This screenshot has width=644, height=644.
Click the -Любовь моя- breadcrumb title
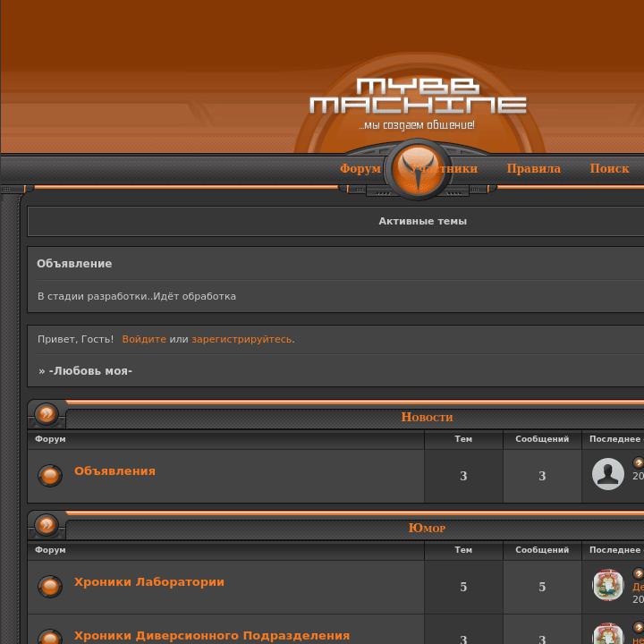point(90,371)
